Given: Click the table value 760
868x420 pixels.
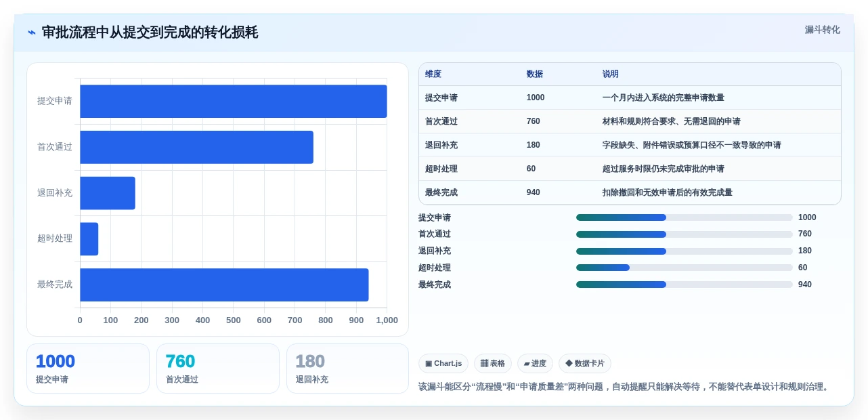Looking at the screenshot, I should [534, 121].
